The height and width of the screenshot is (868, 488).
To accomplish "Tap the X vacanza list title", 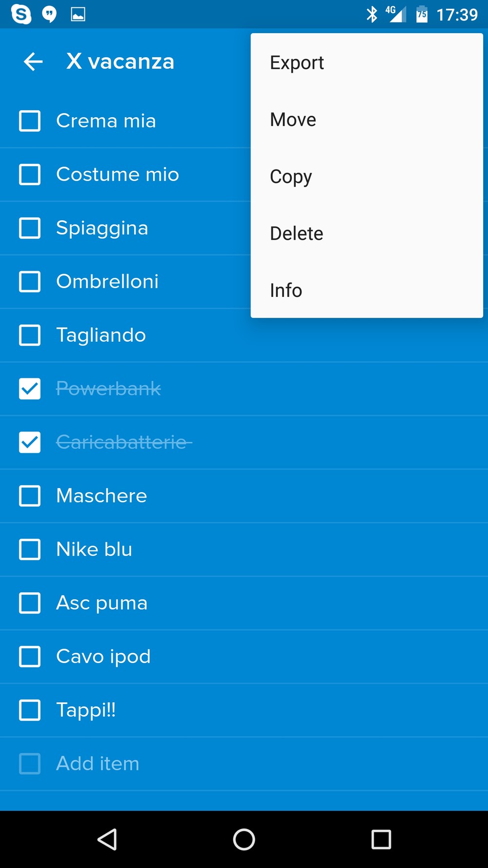I will [x=120, y=62].
